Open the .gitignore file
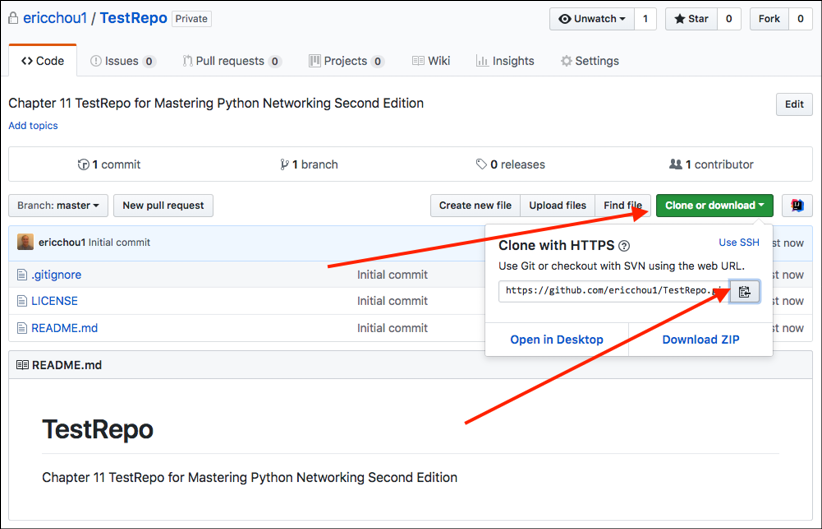822x529 pixels. 56,275
